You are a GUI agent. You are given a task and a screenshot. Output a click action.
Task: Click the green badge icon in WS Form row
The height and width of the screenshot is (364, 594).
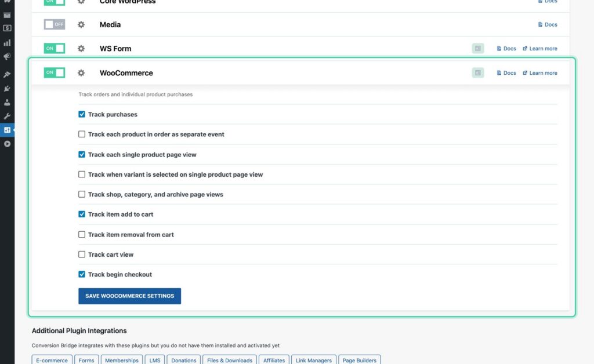478,49
